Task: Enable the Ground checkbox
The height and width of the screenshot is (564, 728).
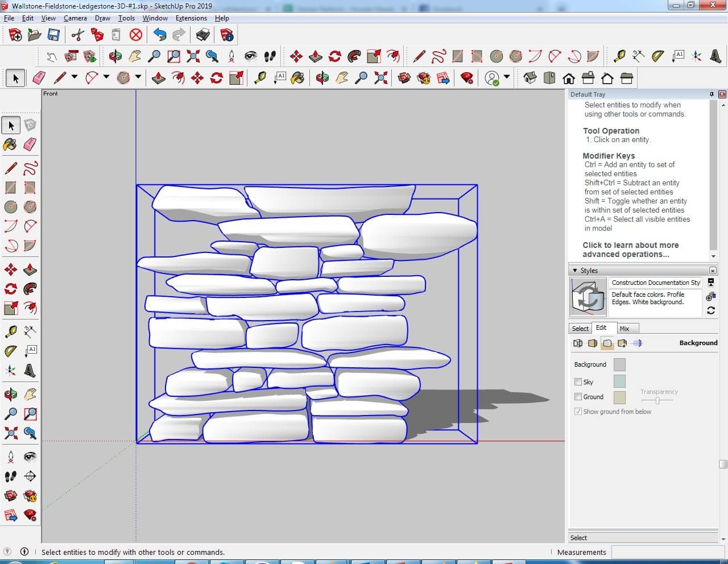Action: point(578,397)
